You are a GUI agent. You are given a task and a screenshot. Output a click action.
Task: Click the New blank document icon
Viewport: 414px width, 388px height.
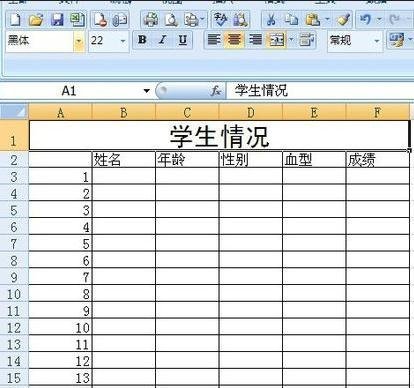[x=15, y=20]
